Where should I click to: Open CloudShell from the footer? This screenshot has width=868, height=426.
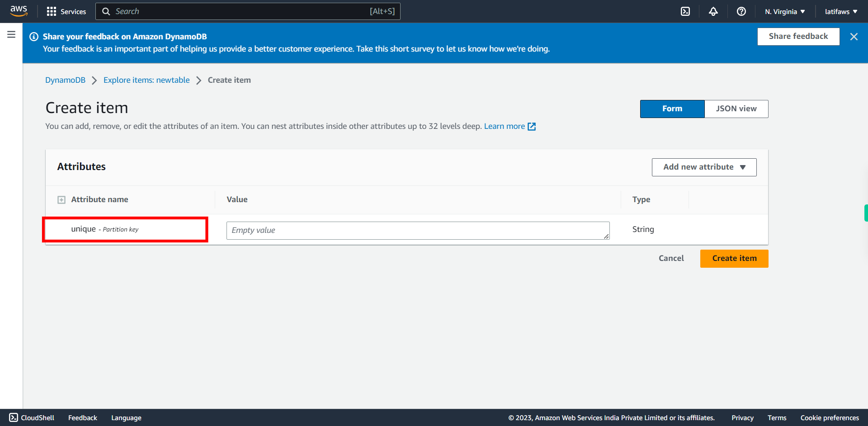point(32,417)
